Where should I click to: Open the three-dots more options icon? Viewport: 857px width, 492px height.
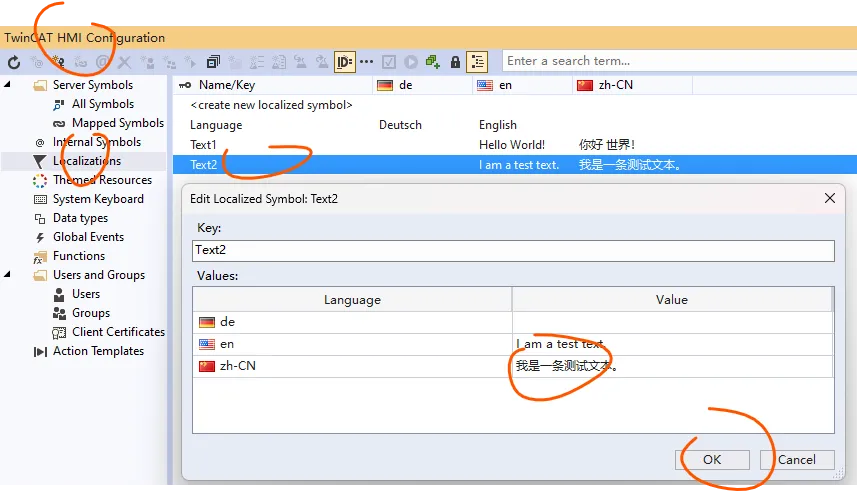(367, 62)
